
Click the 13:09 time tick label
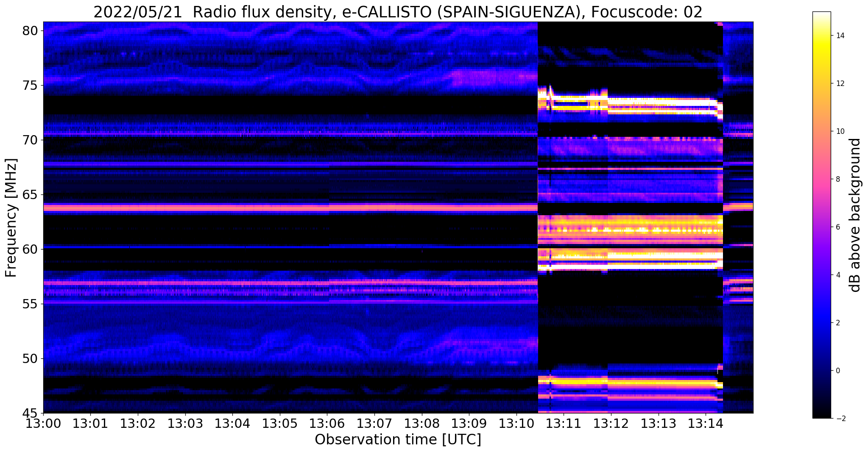tap(469, 423)
